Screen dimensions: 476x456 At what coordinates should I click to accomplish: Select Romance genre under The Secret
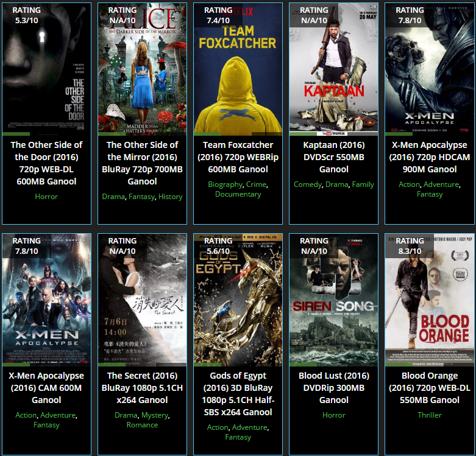pos(142,425)
